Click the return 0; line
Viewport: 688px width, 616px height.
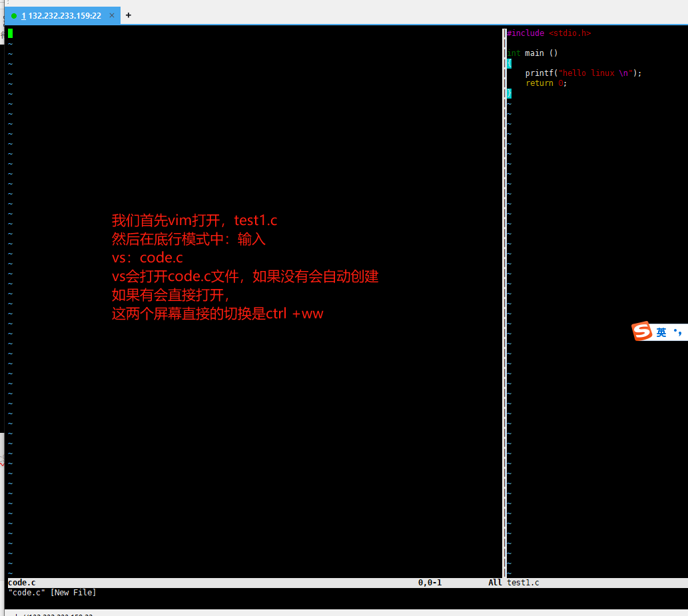tap(546, 83)
